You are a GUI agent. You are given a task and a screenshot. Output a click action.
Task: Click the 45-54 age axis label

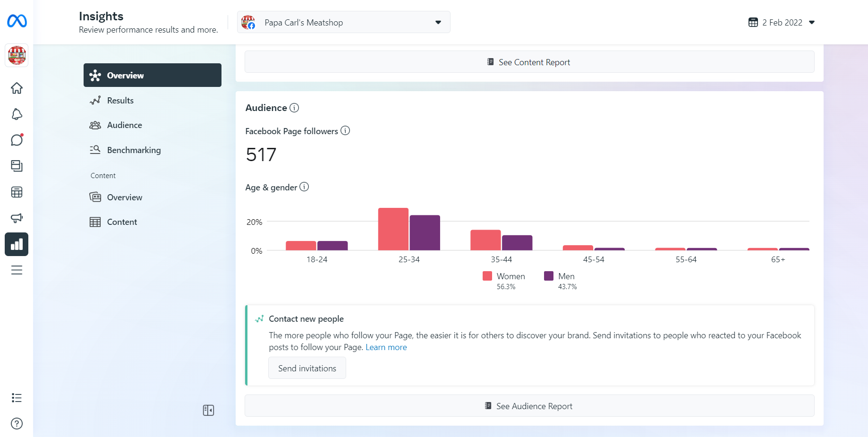click(594, 259)
